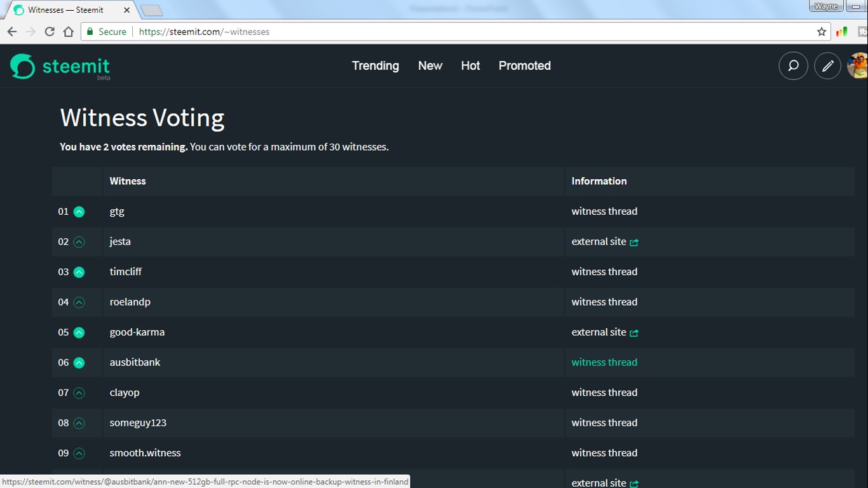Click the Witness Voting heading
868x488 pixels.
click(x=142, y=118)
